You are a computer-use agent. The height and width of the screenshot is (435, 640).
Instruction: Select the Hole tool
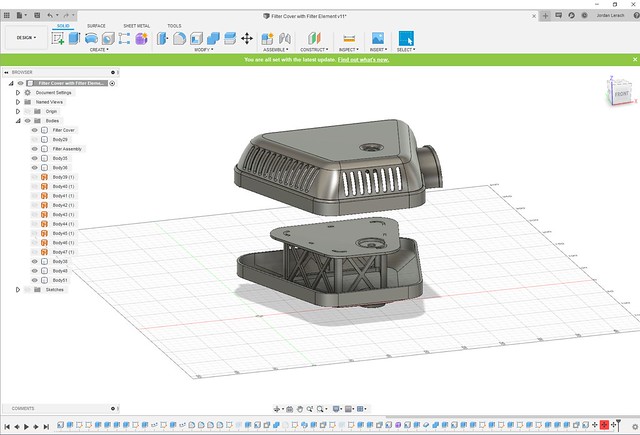tap(108, 38)
